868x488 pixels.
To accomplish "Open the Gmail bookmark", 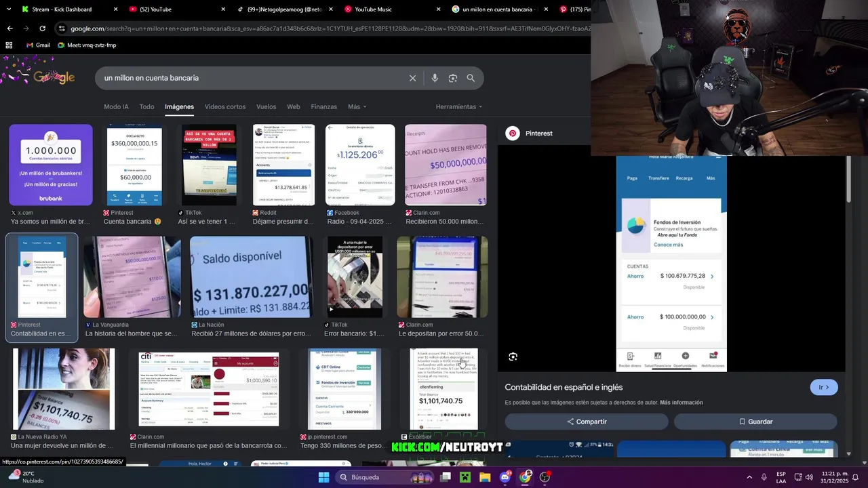I will [x=38, y=45].
